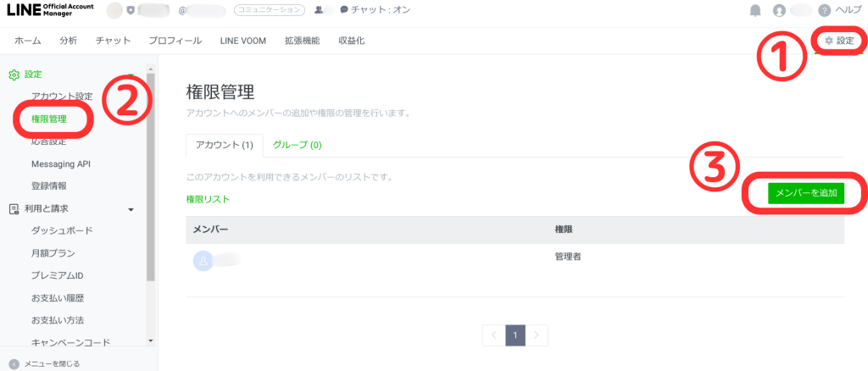Click the member avatar in the list
The width and height of the screenshot is (868, 371).
tap(203, 260)
